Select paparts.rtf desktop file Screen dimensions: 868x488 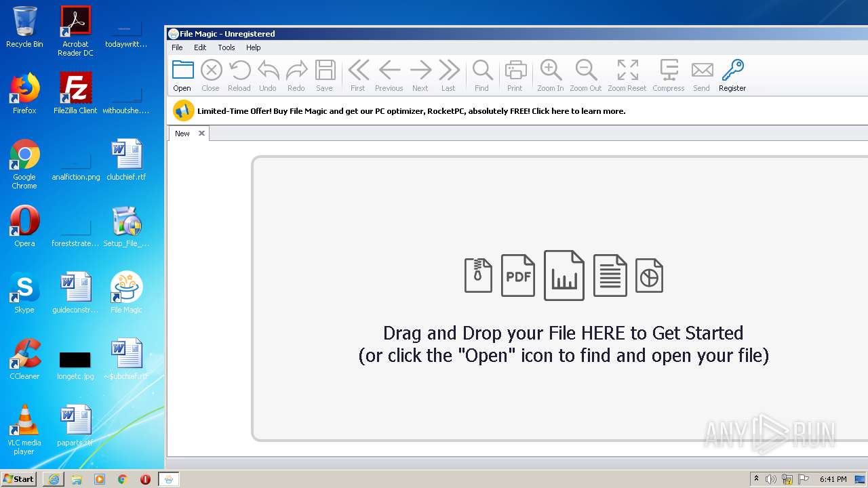click(75, 426)
